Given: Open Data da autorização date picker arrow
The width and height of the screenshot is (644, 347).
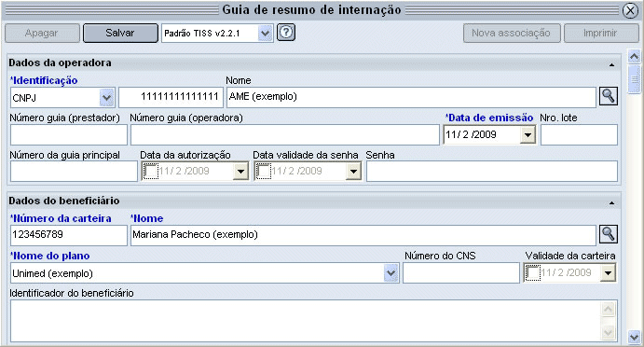Looking at the screenshot, I should [240, 172].
